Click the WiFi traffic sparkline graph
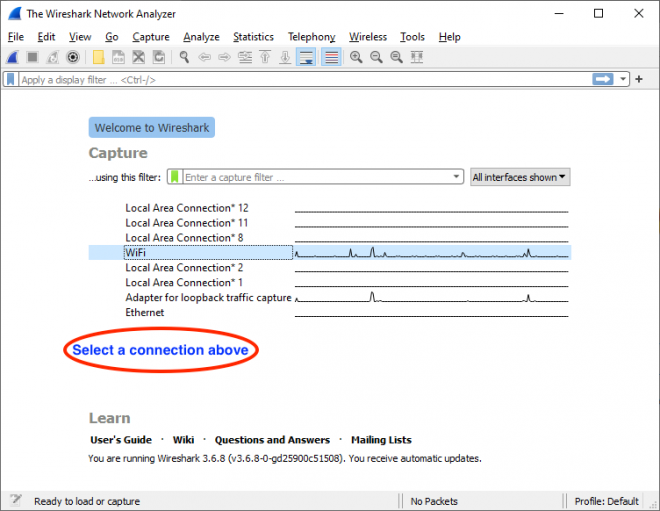 [431, 253]
